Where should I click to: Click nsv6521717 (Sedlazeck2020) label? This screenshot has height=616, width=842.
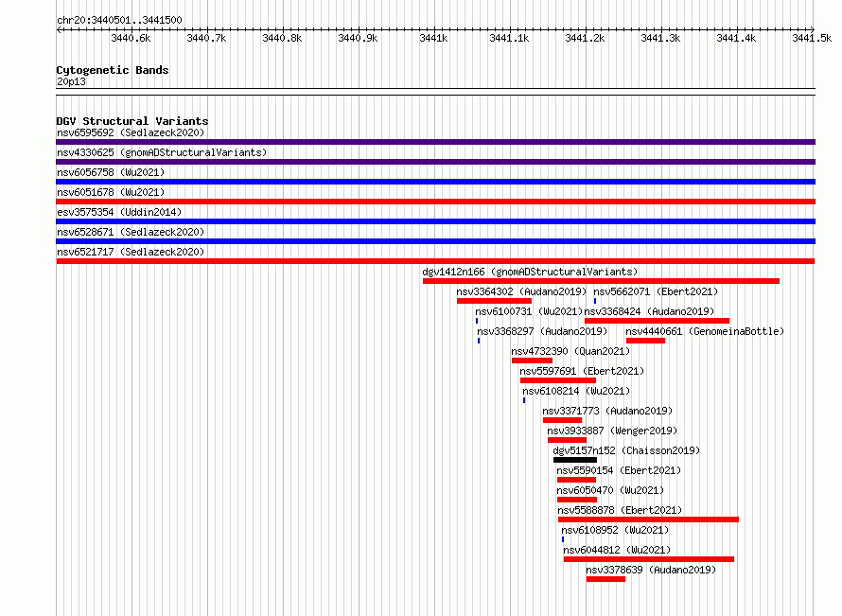[131, 252]
